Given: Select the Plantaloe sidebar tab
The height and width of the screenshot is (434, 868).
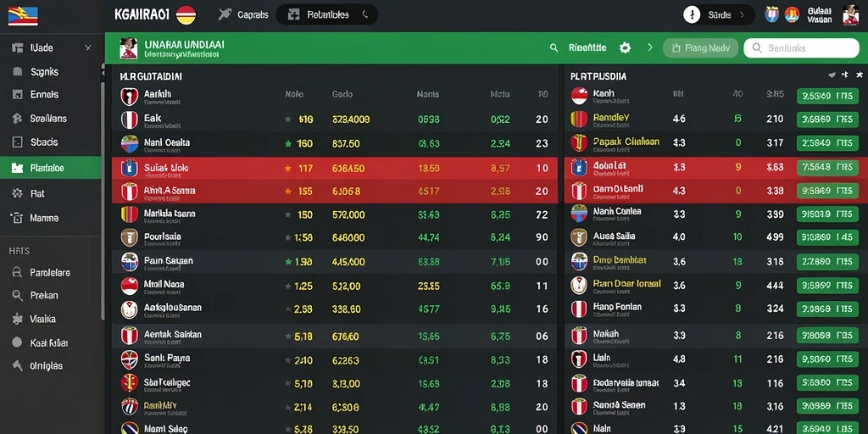Looking at the screenshot, I should 50,168.
